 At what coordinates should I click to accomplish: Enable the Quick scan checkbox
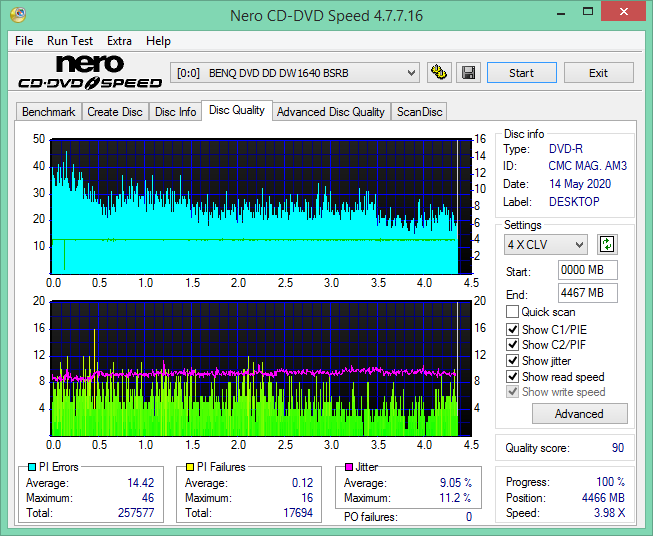point(512,312)
